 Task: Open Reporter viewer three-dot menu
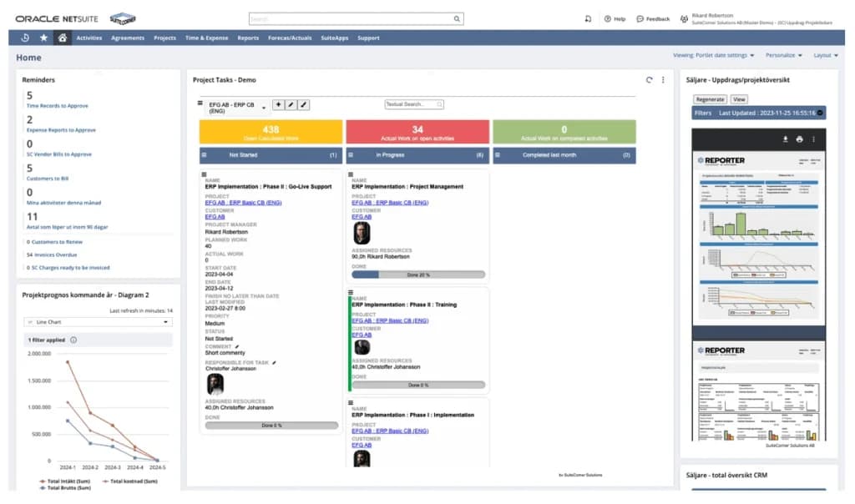[x=813, y=139]
